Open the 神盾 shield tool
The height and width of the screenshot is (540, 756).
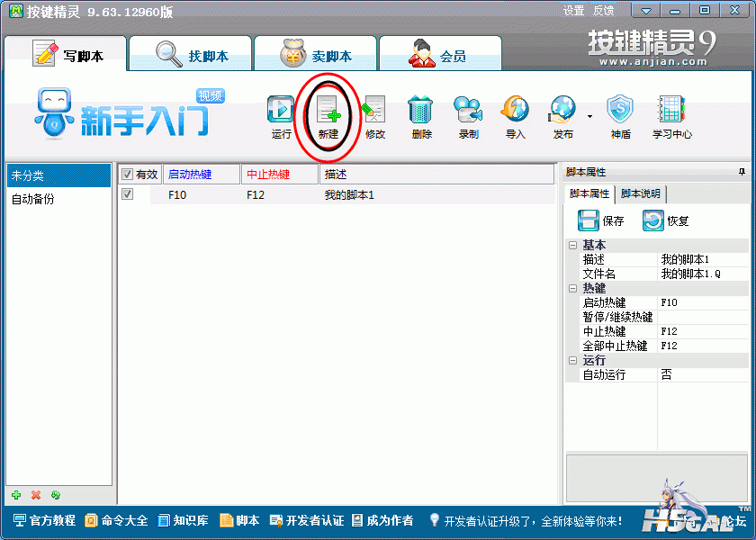(x=620, y=117)
